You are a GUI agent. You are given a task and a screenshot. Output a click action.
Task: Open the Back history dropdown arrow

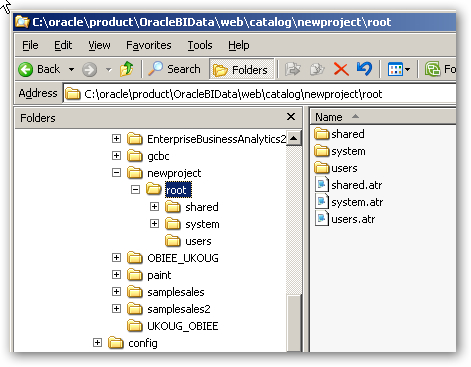click(x=71, y=70)
